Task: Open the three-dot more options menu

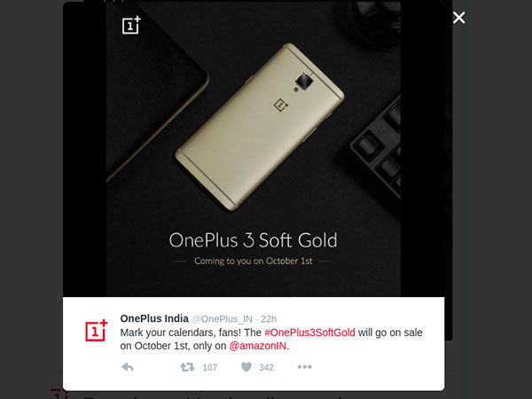Action: click(x=304, y=367)
